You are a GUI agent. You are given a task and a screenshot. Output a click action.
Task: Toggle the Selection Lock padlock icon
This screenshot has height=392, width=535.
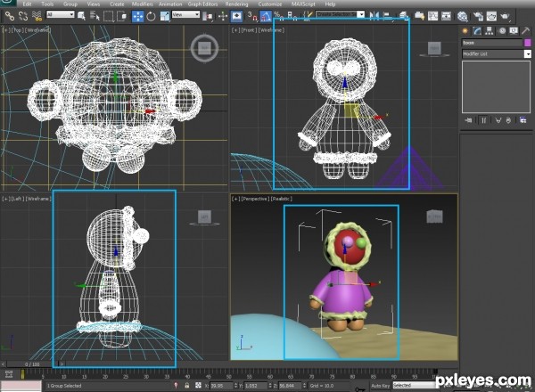(x=187, y=386)
